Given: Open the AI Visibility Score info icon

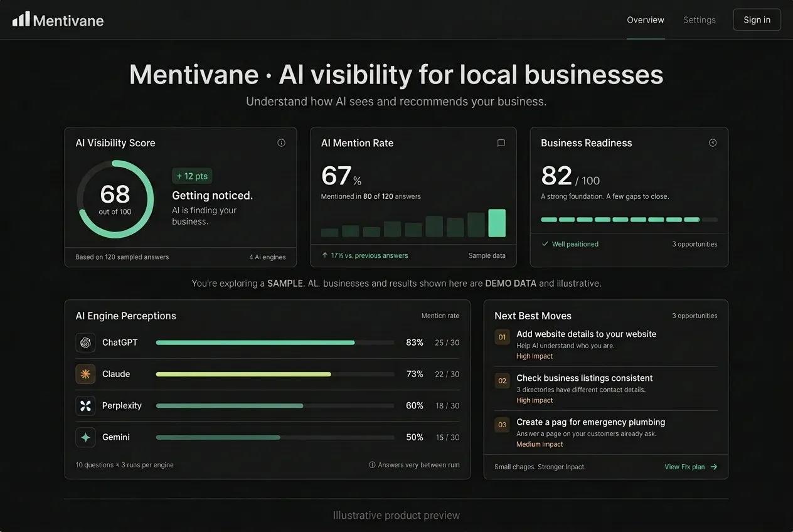Looking at the screenshot, I should pyautogui.click(x=281, y=143).
